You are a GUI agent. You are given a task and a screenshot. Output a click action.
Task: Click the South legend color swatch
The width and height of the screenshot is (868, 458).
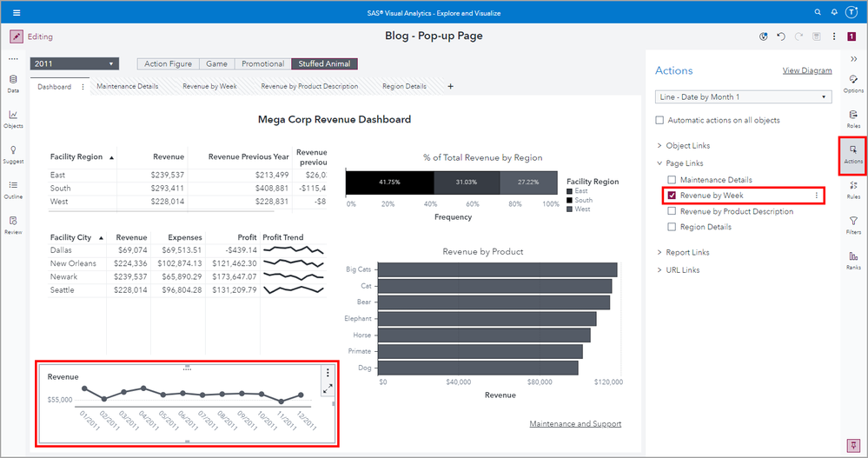pos(570,200)
